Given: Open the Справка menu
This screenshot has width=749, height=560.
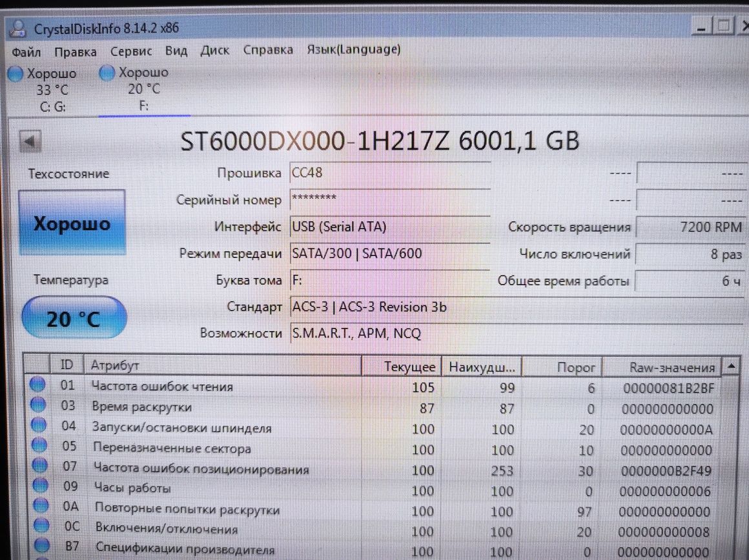Looking at the screenshot, I should [268, 50].
